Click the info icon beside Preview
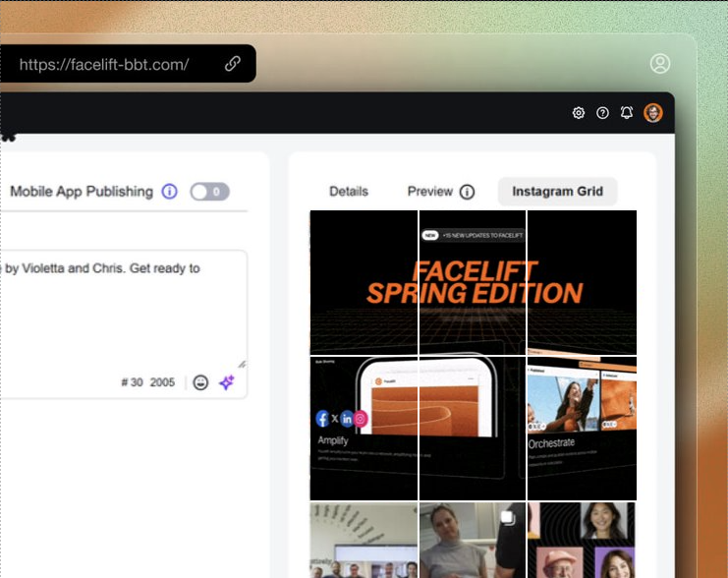The height and width of the screenshot is (578, 728). [x=467, y=192]
